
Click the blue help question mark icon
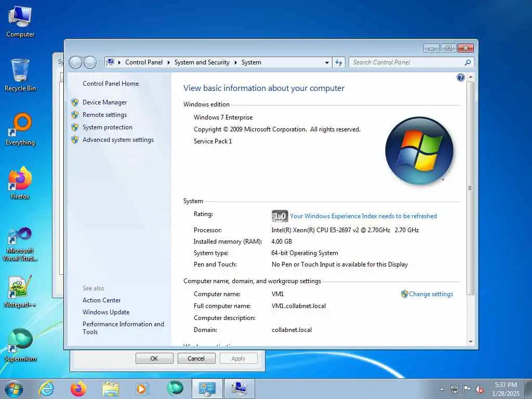[x=460, y=77]
